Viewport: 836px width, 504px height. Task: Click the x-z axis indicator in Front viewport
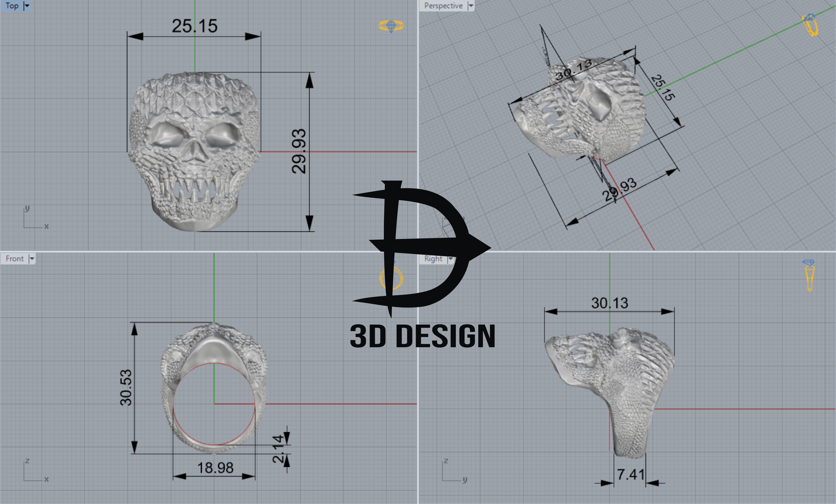[x=36, y=470]
